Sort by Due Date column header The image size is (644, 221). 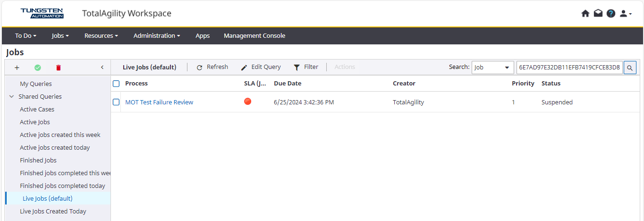pyautogui.click(x=288, y=84)
